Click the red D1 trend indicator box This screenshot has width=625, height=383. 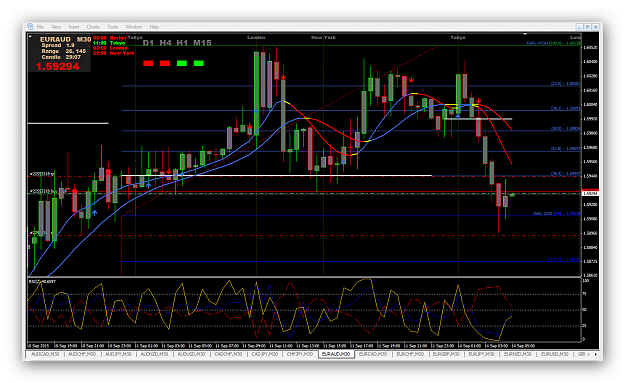[148, 63]
